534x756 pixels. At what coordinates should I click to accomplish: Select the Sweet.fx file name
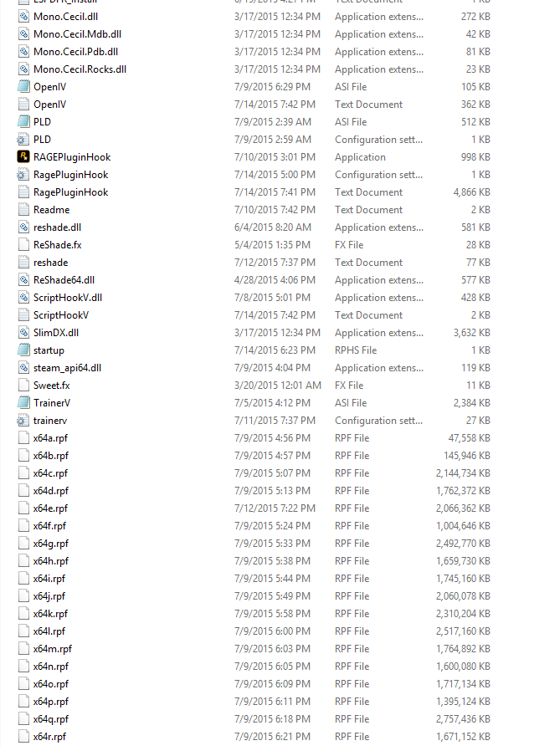pos(52,386)
